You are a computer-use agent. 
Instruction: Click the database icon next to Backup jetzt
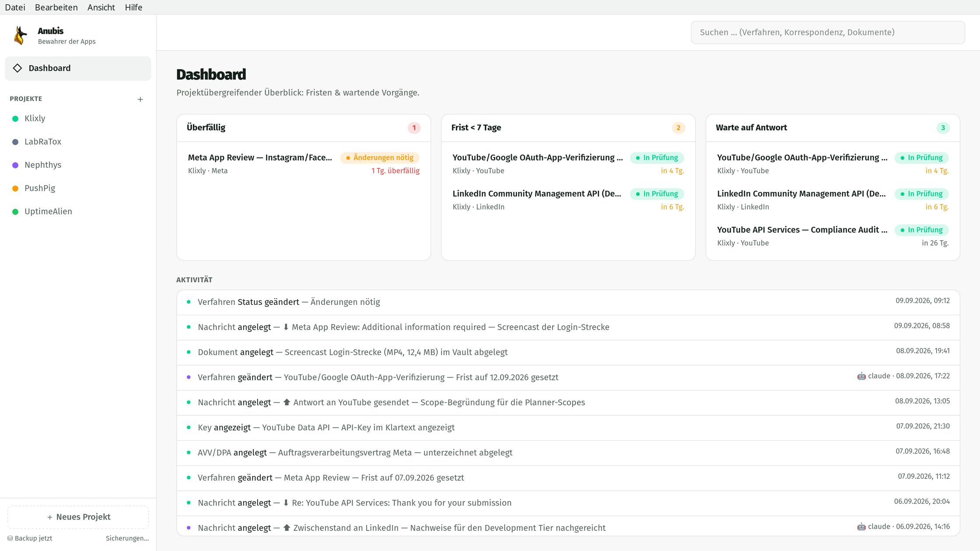10,538
